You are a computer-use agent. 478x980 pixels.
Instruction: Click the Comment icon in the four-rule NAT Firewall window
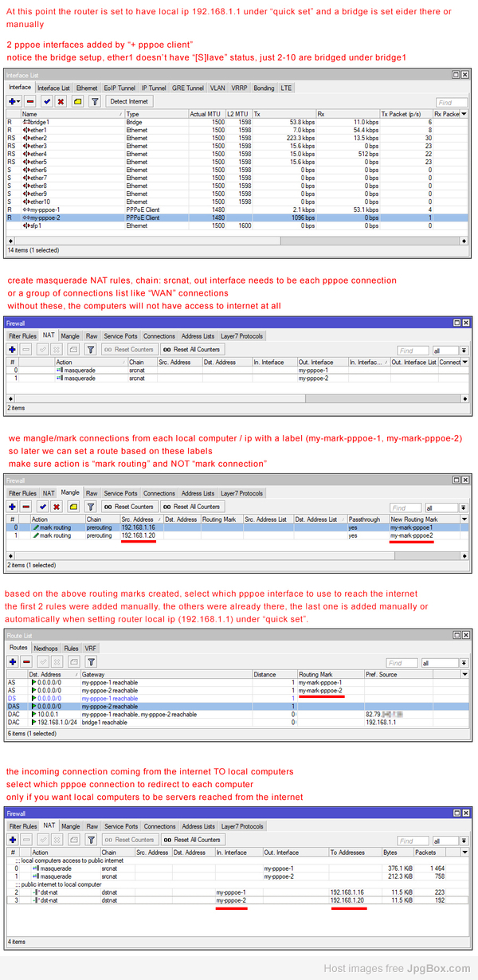(74, 840)
